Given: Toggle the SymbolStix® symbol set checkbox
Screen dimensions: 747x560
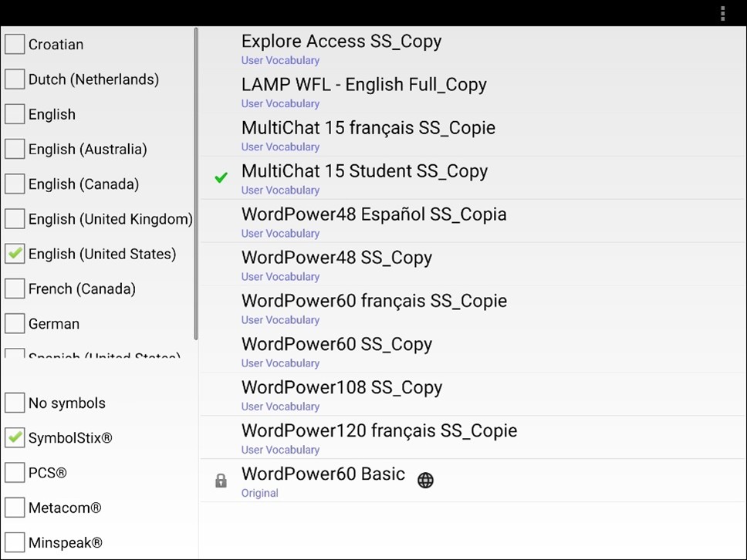Looking at the screenshot, I should tap(15, 438).
